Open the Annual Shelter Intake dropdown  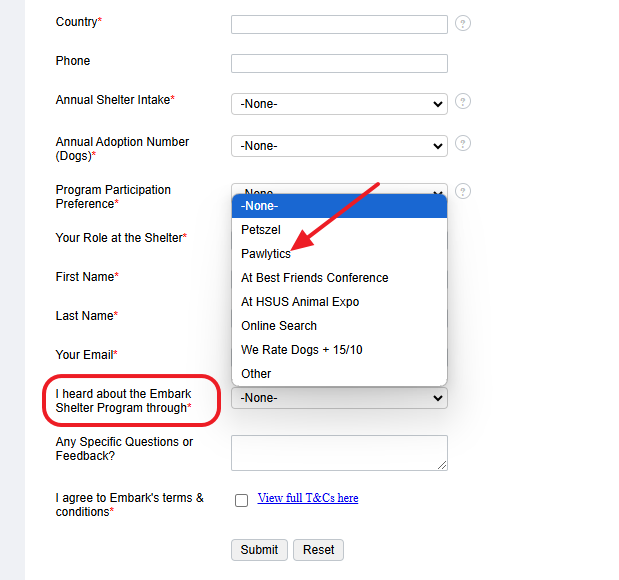click(339, 104)
